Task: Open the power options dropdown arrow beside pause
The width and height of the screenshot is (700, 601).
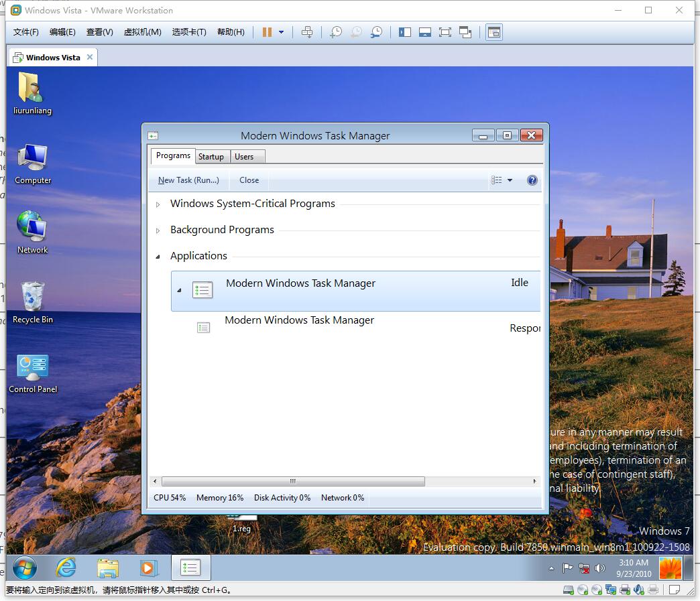Action: [281, 32]
